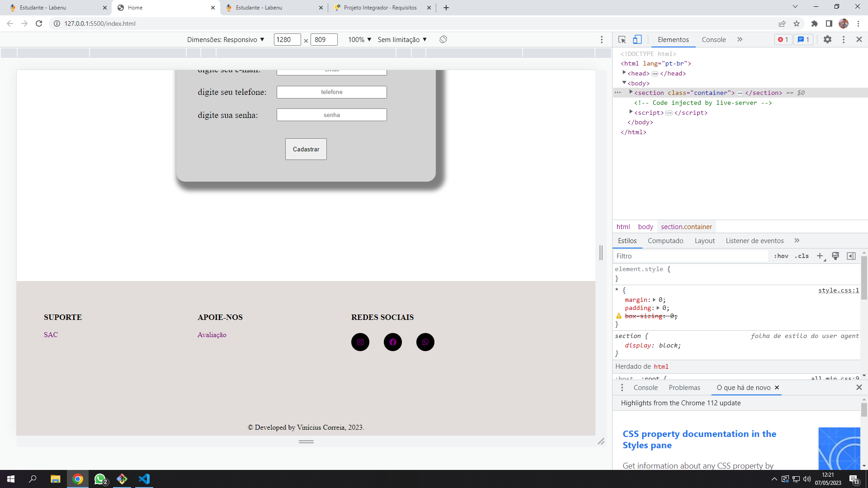
Task: Open VS Code from the taskbar
Action: point(144,479)
